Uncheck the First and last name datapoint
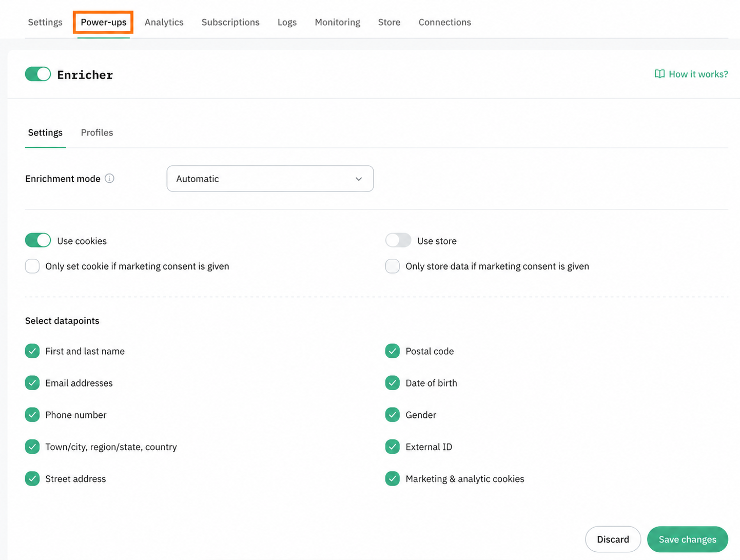Viewport: 740px width, 560px height. click(x=32, y=351)
